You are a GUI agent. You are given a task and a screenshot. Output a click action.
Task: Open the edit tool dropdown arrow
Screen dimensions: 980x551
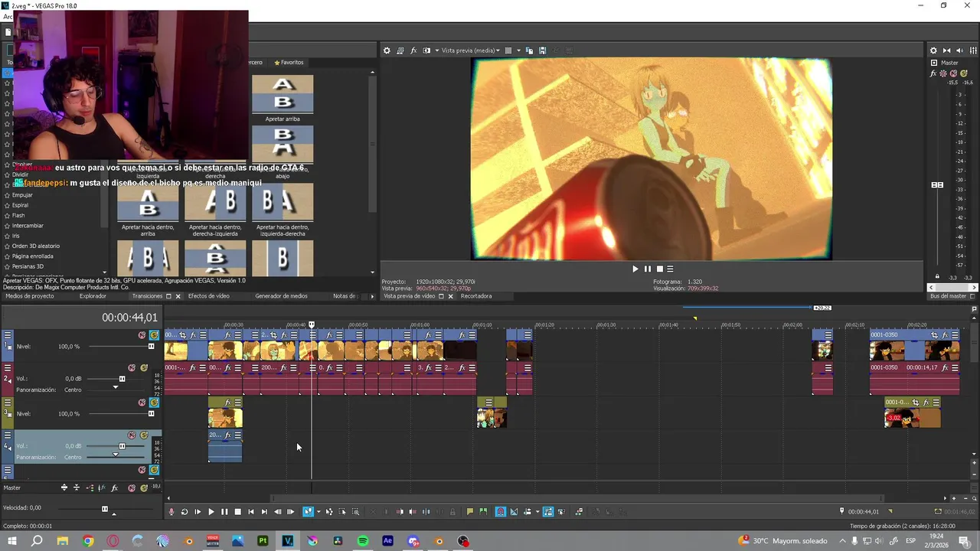coord(318,512)
